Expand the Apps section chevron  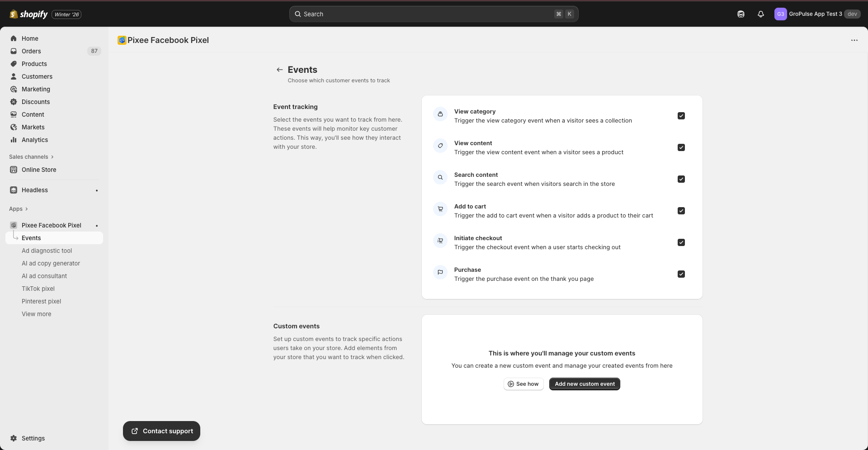26,209
